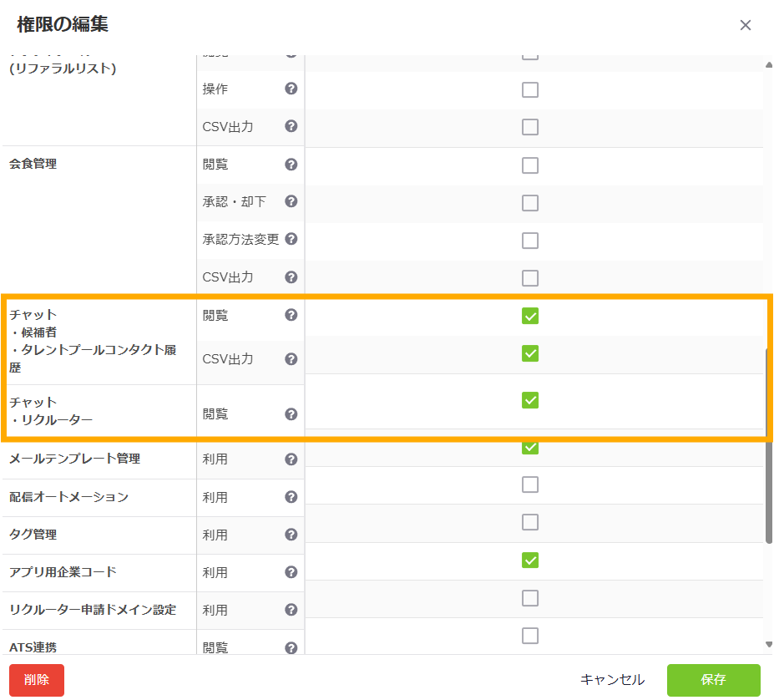Check the 配信オートメーション 利用 checkbox
Viewport: 774px width, 700px height.
(x=530, y=484)
